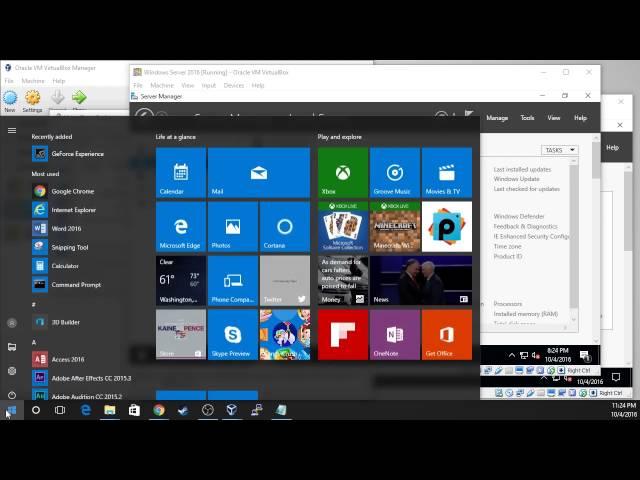Screen dimensions: 640x480
Task: Open the Tools menu in Server Manager
Action: [527, 118]
